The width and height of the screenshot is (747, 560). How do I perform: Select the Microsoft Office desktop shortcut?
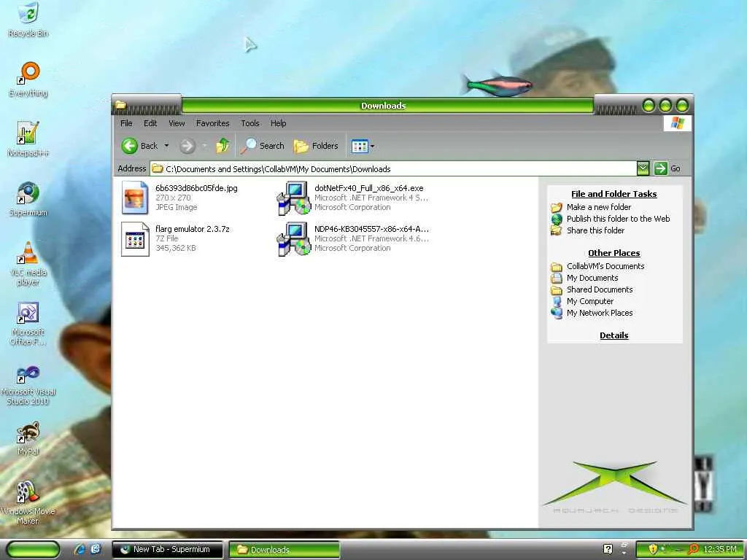coord(28,324)
